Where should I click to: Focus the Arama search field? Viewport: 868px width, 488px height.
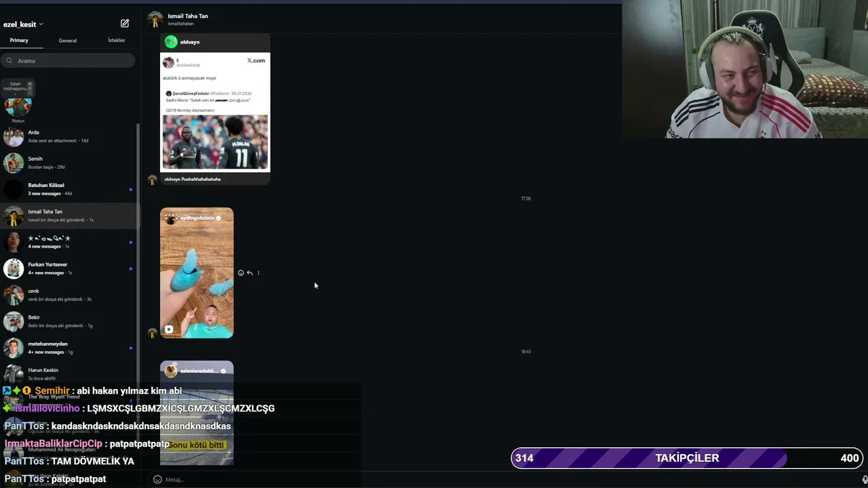click(68, 60)
